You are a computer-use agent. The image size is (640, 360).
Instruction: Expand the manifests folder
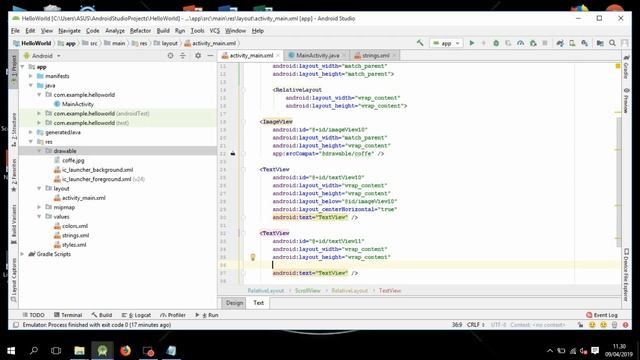click(31, 76)
